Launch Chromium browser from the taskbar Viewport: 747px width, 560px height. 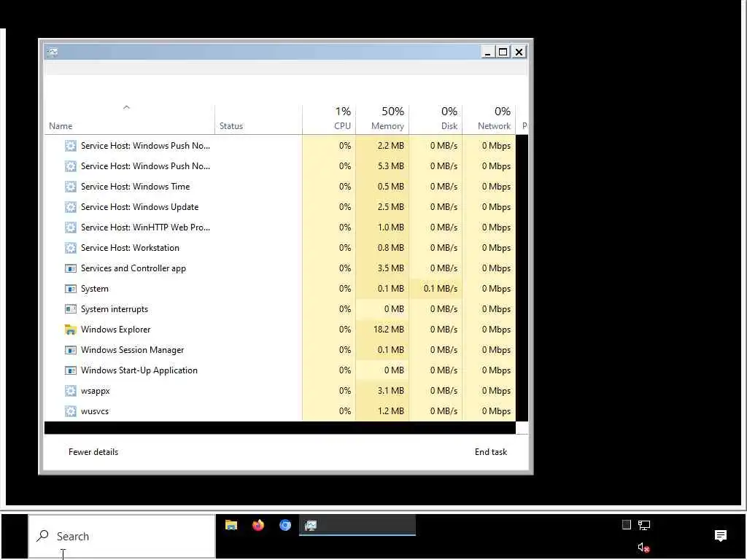click(x=285, y=525)
